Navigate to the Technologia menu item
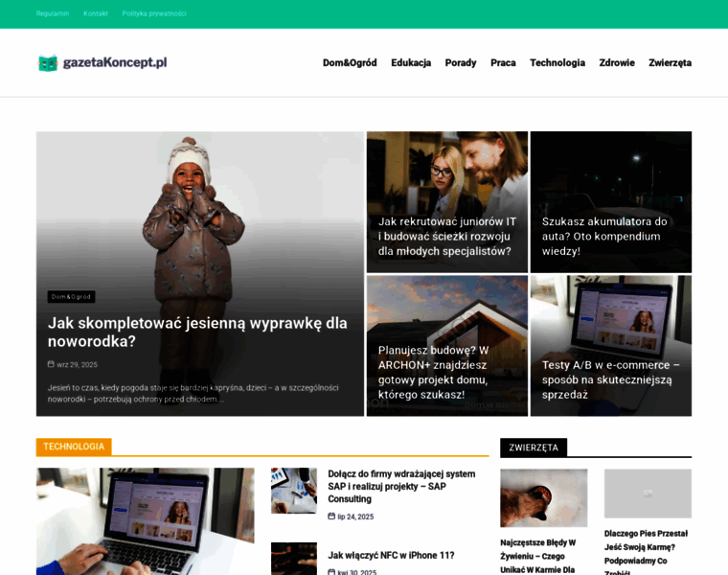 pyautogui.click(x=557, y=62)
